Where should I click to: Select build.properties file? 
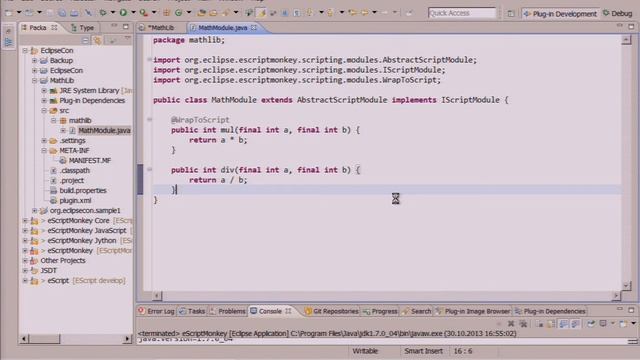[x=83, y=191]
